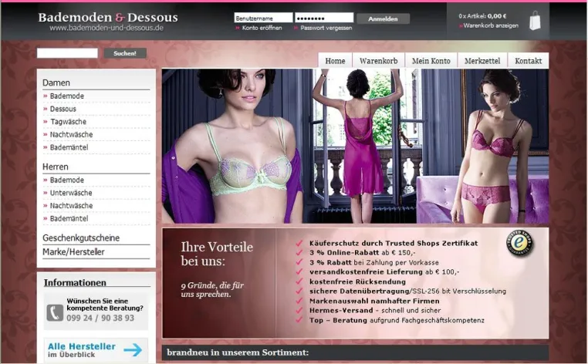Viewport: 588px width, 364px height.
Task: Select the Damen category heading
Action: click(56, 83)
